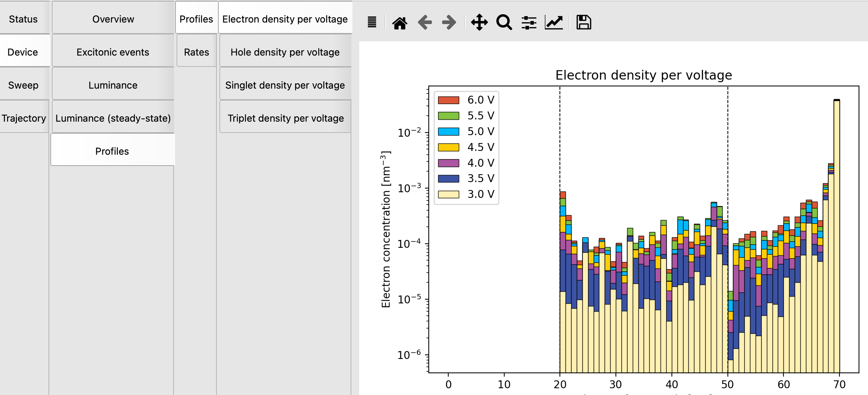
Task: Click the Save figure disk icon
Action: [x=584, y=22]
